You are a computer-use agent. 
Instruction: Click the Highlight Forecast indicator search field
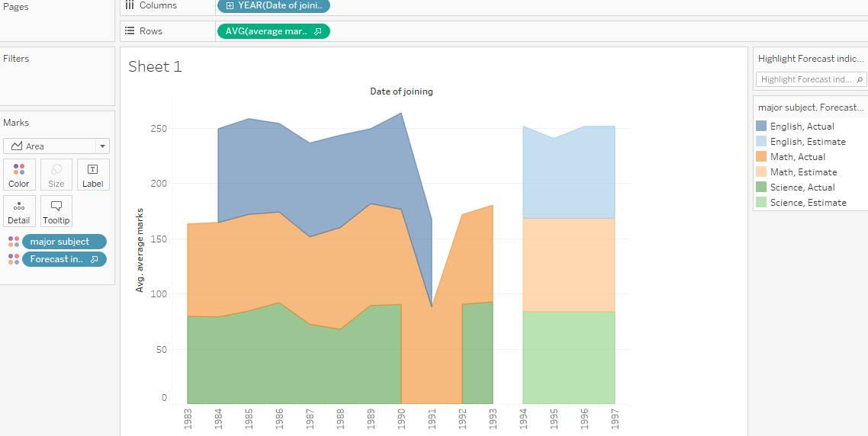tap(805, 79)
